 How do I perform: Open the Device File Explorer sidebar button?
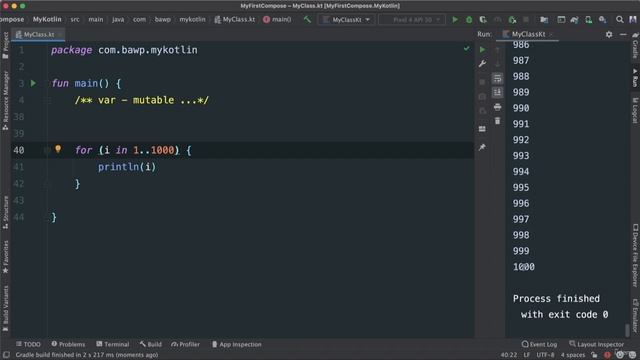(x=635, y=255)
